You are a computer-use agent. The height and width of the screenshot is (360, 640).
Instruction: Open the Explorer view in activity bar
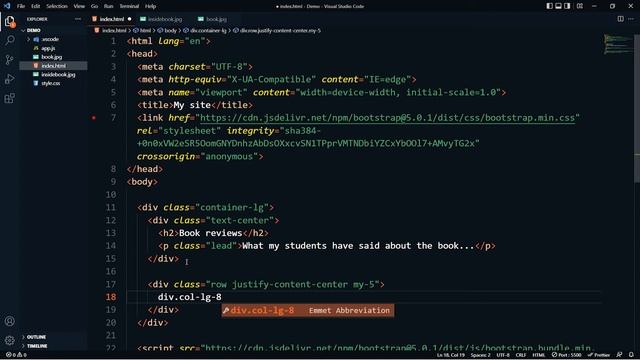(x=10, y=21)
